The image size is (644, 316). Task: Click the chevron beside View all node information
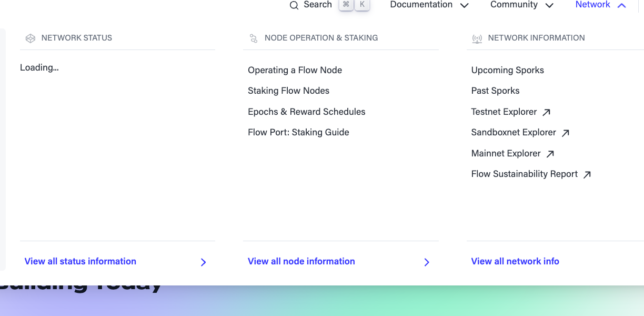427,262
